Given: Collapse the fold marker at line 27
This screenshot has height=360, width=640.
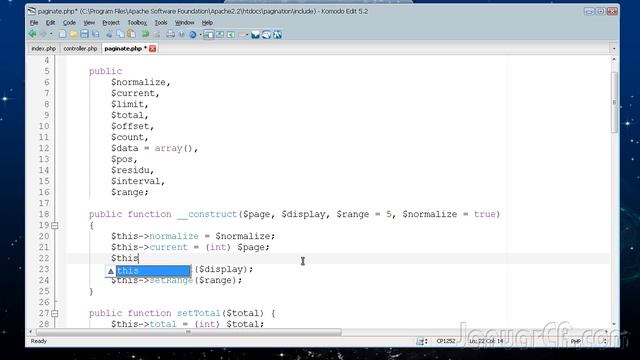Looking at the screenshot, I should click(x=55, y=313).
